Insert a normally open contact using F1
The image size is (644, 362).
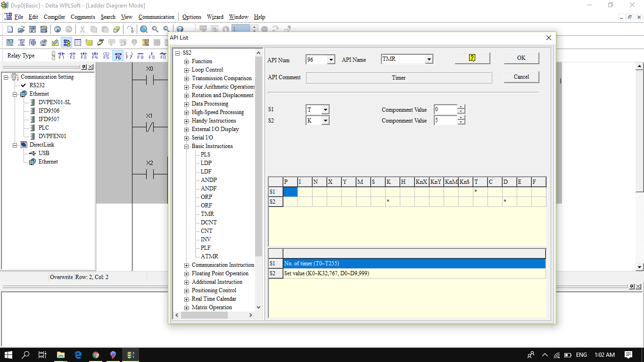(61, 56)
